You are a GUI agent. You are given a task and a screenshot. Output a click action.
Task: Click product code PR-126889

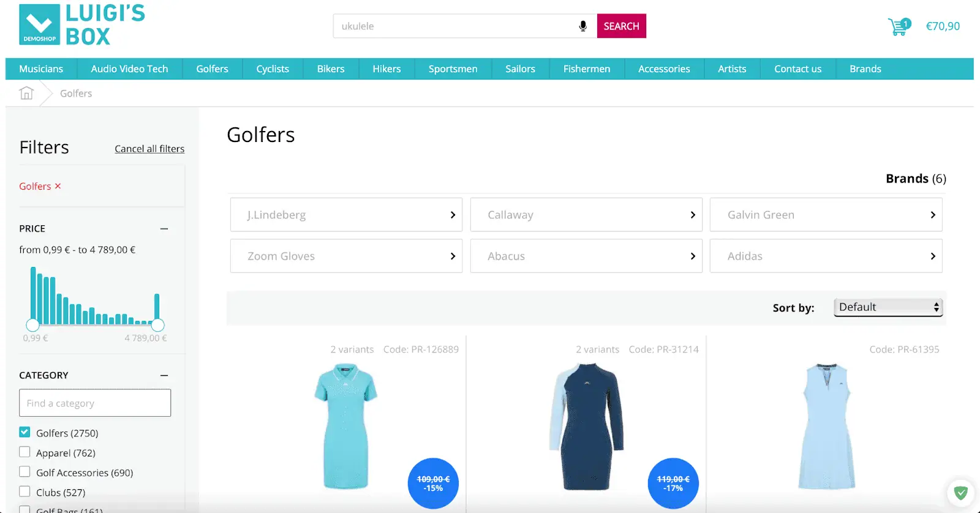coord(421,349)
